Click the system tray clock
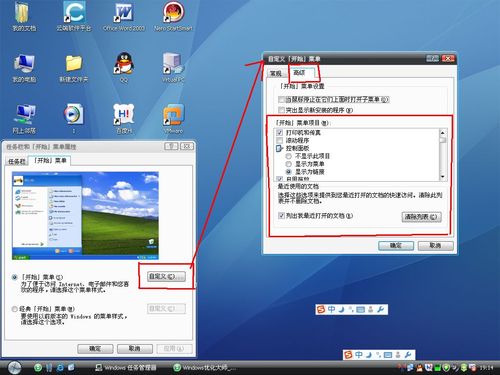The height and width of the screenshot is (375, 500). [486, 368]
